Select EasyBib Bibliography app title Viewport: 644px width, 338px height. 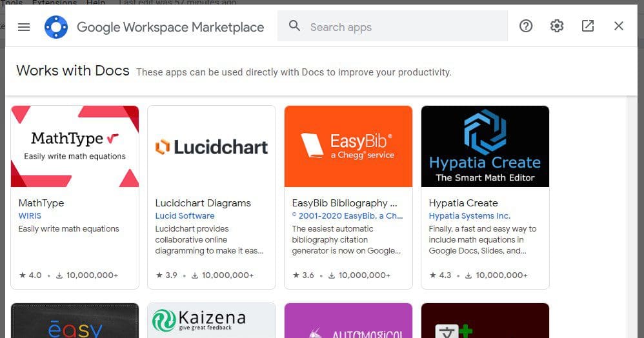(x=345, y=203)
